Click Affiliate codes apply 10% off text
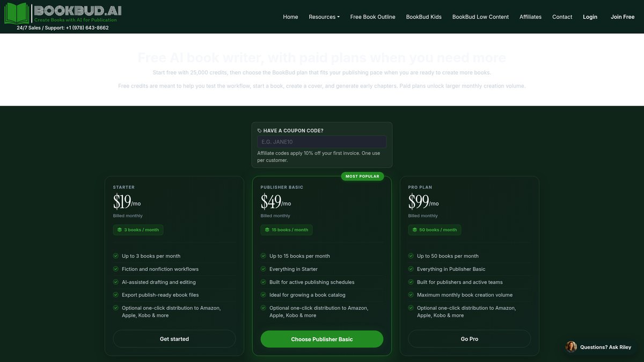Screen dimensions: 644x362 [319, 157]
